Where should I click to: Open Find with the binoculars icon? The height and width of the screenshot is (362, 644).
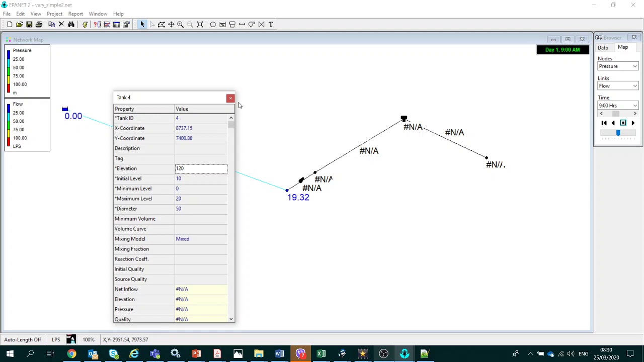(x=71, y=24)
